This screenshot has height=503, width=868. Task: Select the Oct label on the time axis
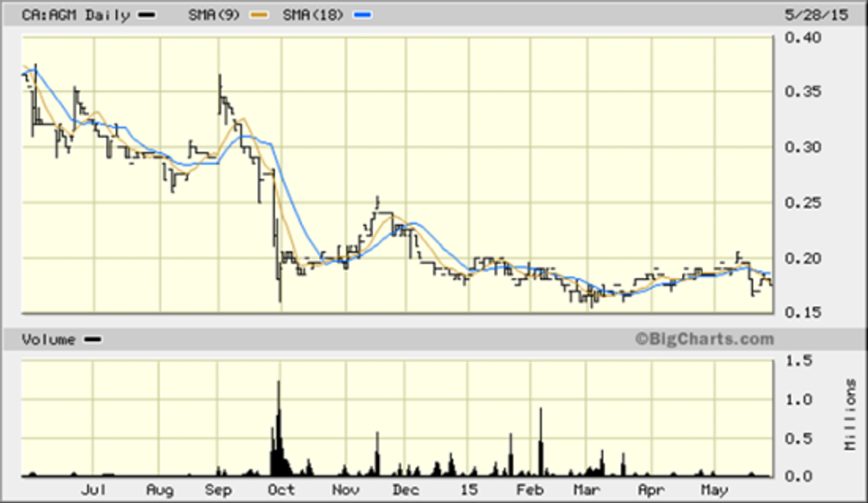[x=281, y=490]
